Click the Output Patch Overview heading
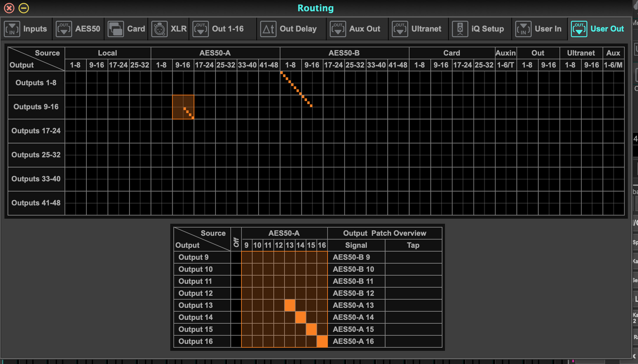The height and width of the screenshot is (364, 638). [385, 233]
